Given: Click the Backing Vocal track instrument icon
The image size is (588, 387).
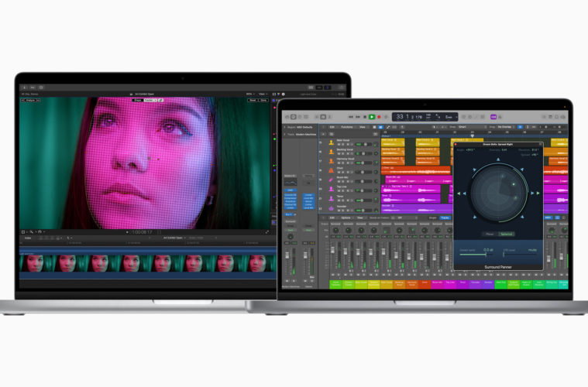Looking at the screenshot, I should (329, 151).
